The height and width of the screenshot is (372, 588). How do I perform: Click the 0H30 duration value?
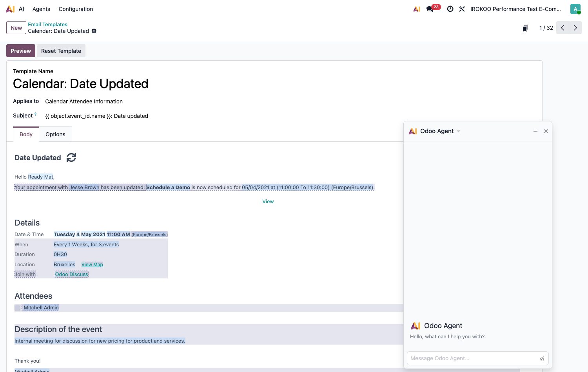pyautogui.click(x=60, y=255)
